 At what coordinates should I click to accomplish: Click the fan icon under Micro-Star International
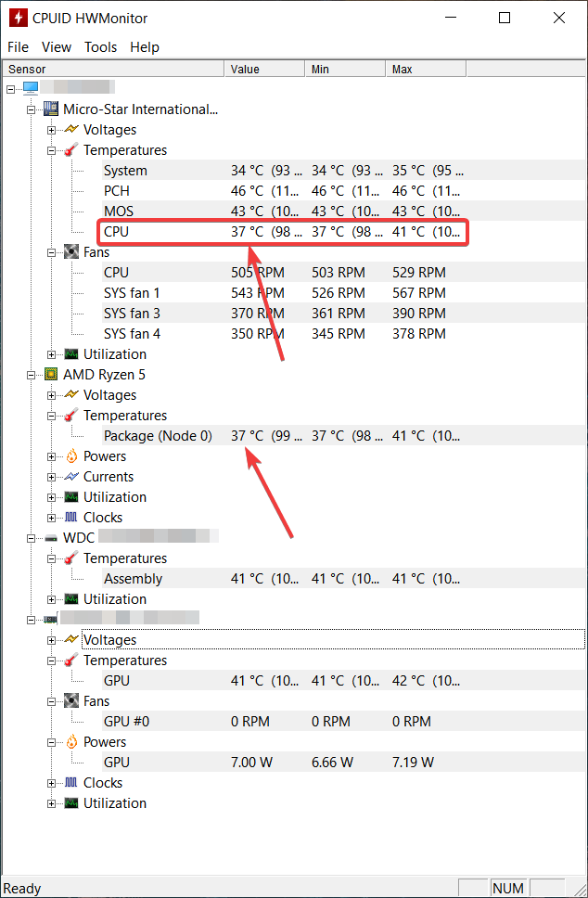click(71, 252)
